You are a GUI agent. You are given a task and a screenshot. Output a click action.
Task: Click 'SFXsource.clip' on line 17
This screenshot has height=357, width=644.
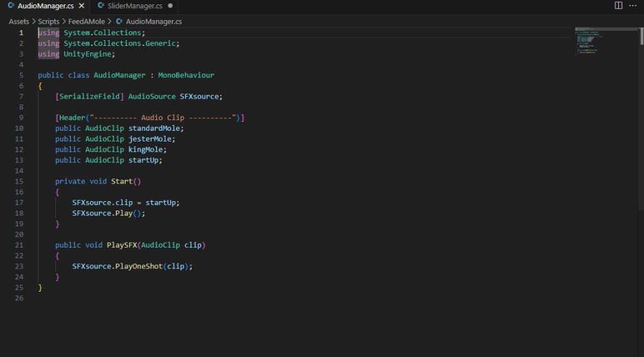103,203
